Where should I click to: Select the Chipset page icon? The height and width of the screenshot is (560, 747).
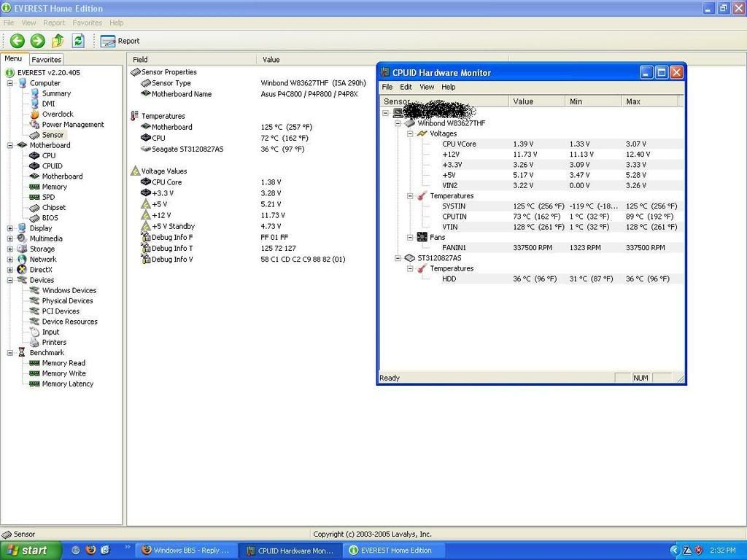tap(34, 208)
